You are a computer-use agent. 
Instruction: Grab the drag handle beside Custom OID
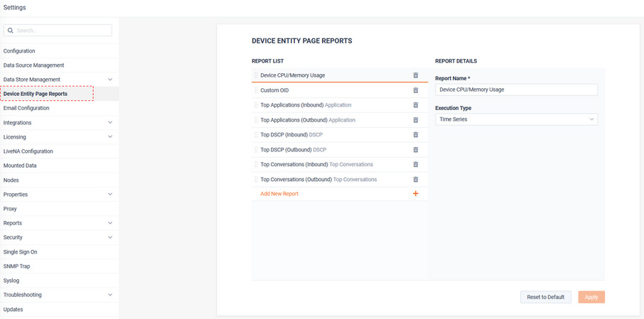tap(256, 90)
